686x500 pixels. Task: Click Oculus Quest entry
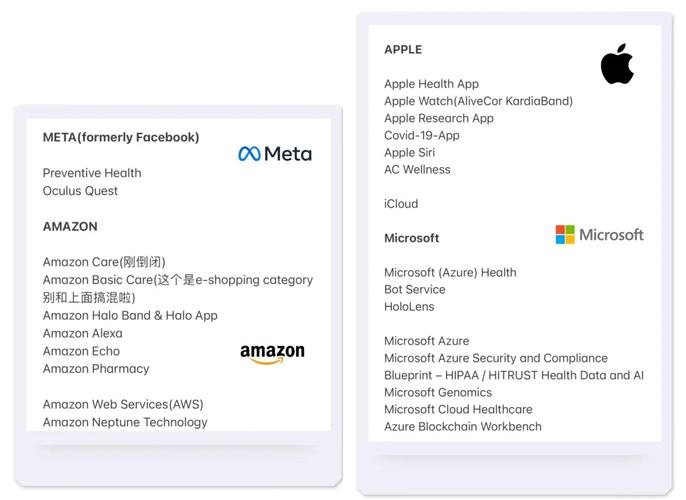pos(80,191)
